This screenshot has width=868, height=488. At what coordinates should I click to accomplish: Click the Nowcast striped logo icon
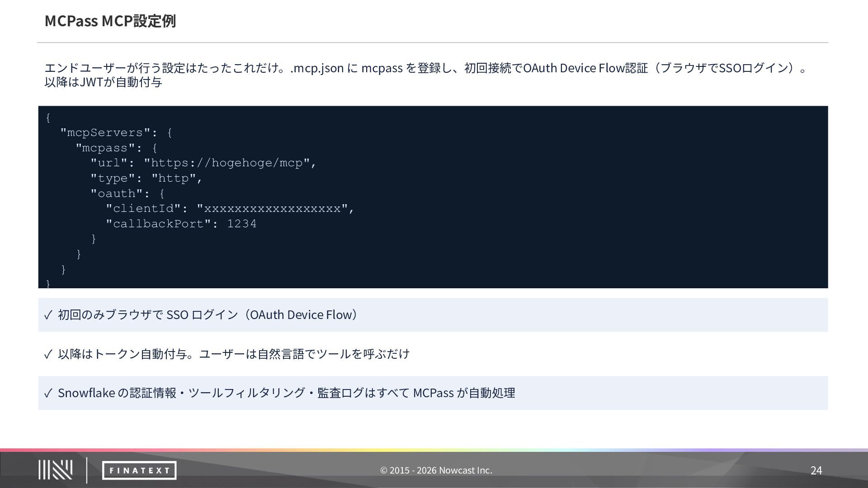[x=55, y=470]
